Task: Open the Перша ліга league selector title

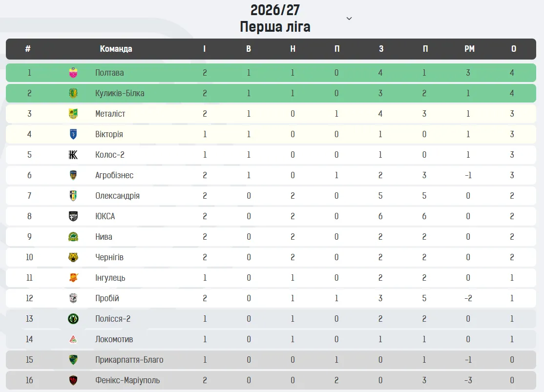Action: 275,27
